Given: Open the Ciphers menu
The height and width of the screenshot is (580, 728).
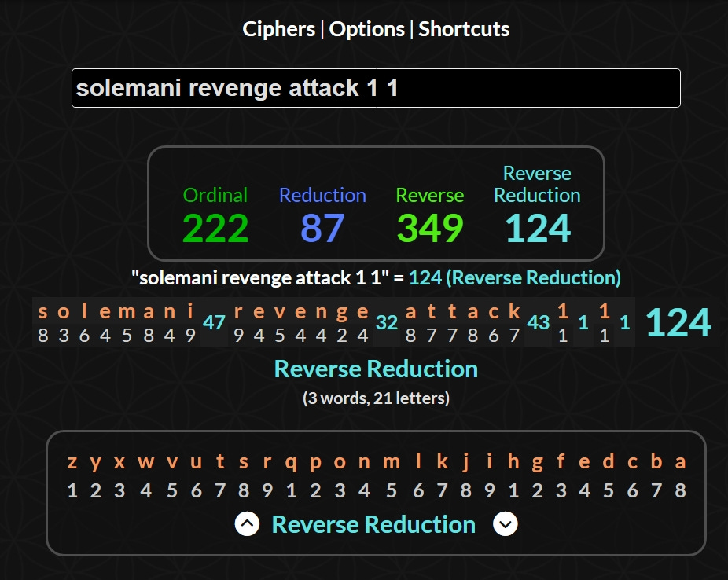Looking at the screenshot, I should 278,29.
